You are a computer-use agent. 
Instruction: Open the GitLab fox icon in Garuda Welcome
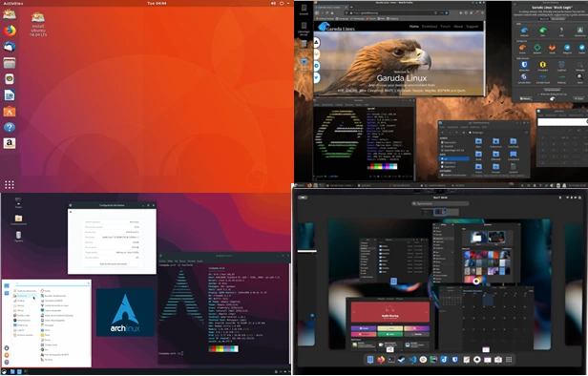[x=552, y=49]
